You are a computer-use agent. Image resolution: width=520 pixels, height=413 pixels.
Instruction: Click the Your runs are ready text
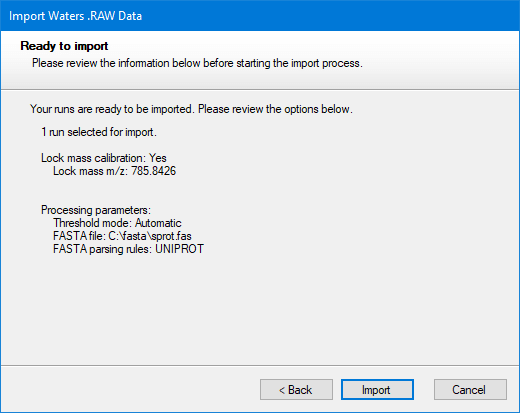pyautogui.click(x=191, y=109)
